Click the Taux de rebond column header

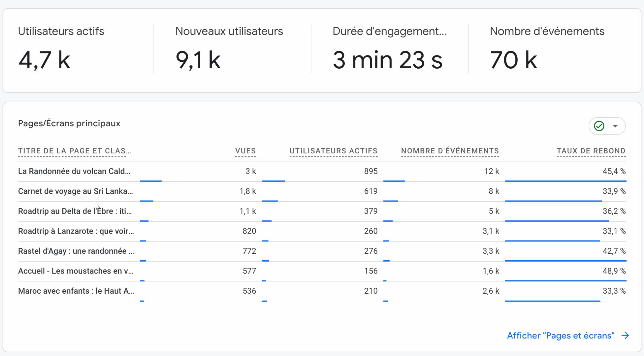point(591,151)
